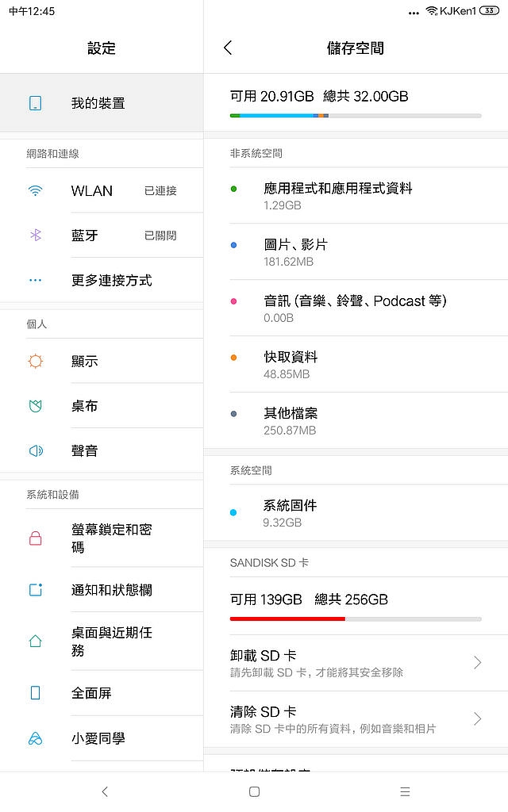This screenshot has height=812, width=508.
Task: Tap the 可用 139GB SD card text
Action: pos(266,599)
